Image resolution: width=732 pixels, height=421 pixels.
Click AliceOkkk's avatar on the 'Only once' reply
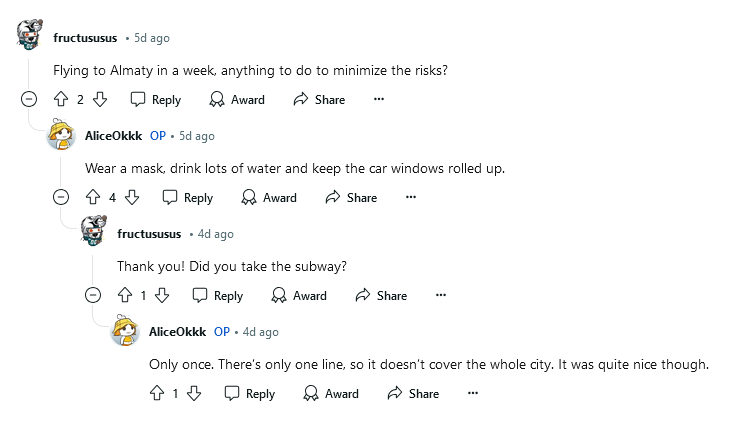(x=125, y=331)
